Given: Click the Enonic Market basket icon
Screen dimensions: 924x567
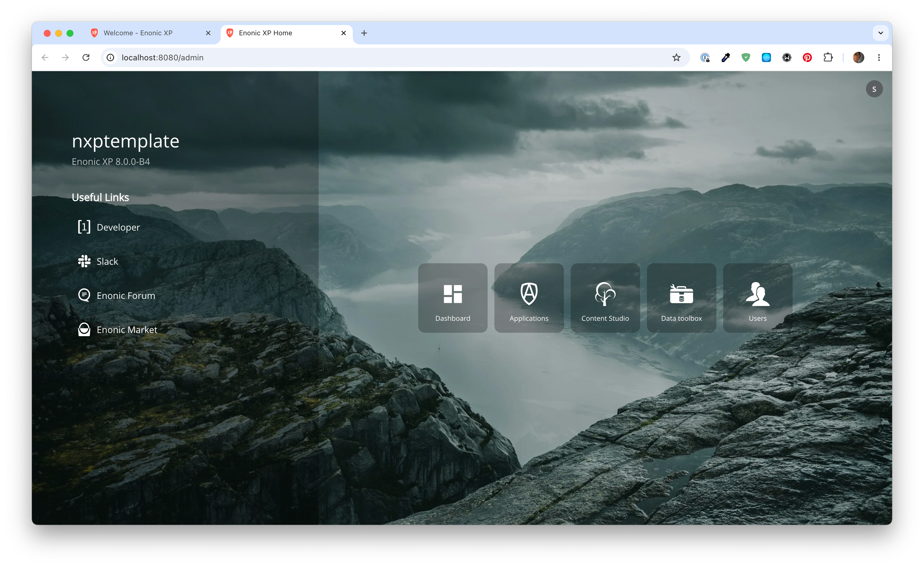Looking at the screenshot, I should coord(84,329).
